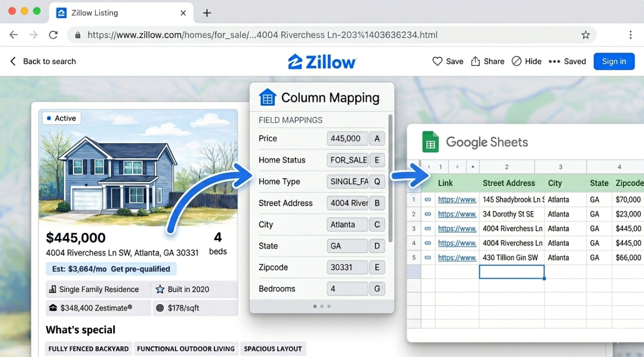Save the listing using the heart icon
This screenshot has width=644, height=357.
pyautogui.click(x=438, y=61)
